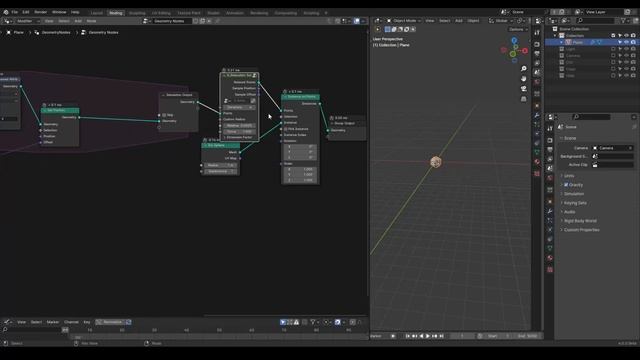Open viewport Options dropdown
The image size is (640, 360).
point(518,29)
